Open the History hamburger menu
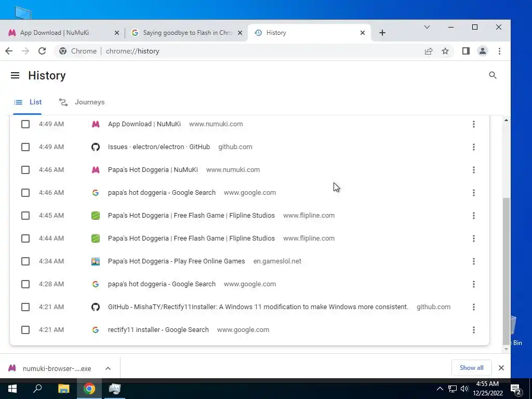Viewport: 532px width, 399px height. 15,75
